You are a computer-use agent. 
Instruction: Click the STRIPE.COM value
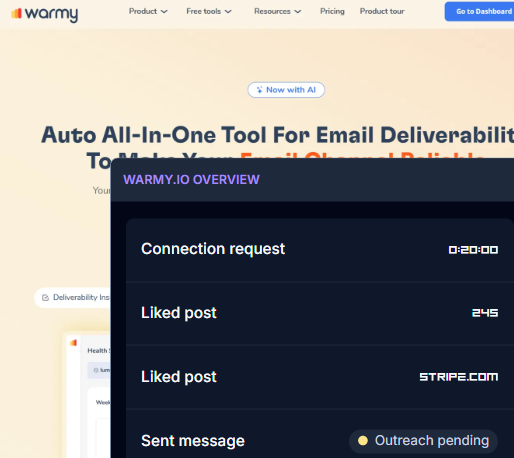tap(458, 377)
